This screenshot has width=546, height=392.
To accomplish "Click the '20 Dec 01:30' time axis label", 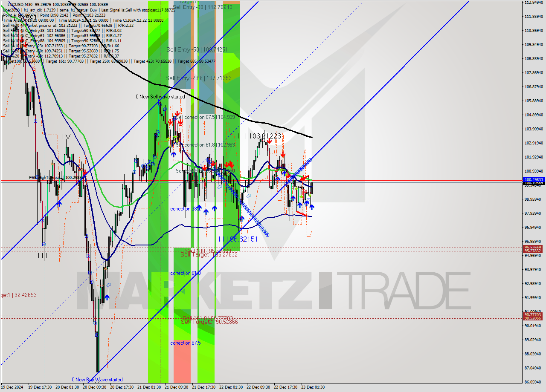I will click(67, 387).
